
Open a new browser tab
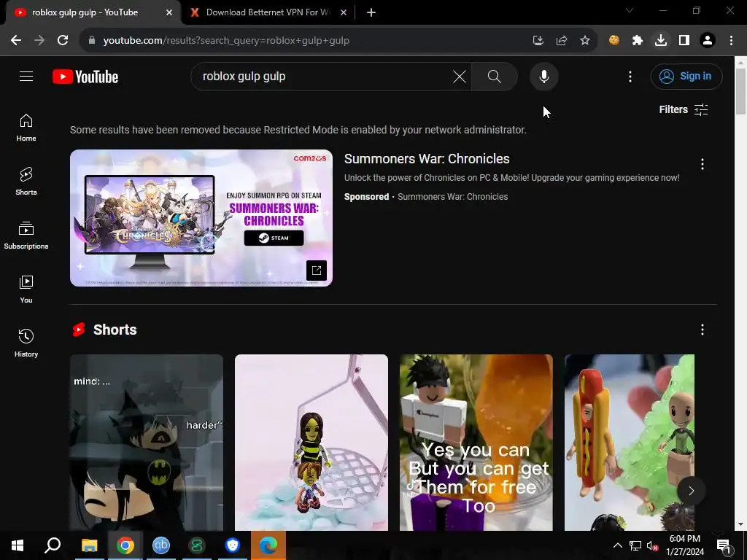pyautogui.click(x=371, y=13)
